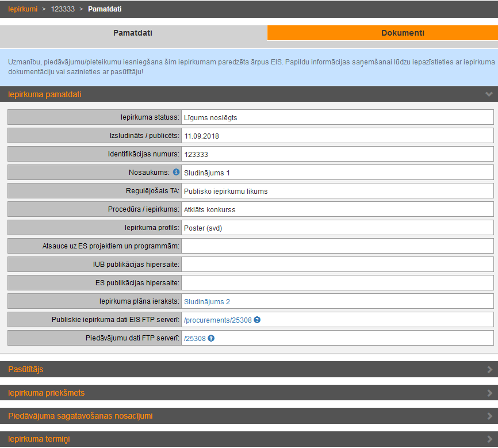Click the ES publikācijas hipersaite empty field

(337, 283)
